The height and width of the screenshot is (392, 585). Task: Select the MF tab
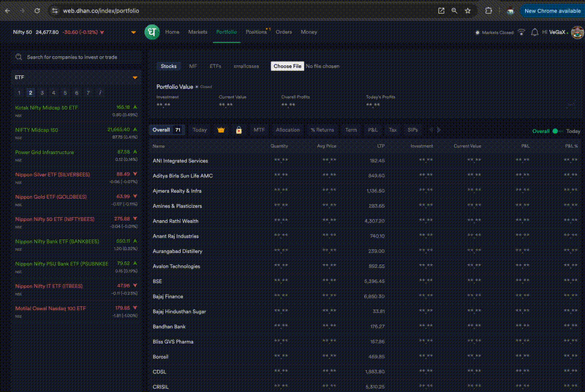193,66
